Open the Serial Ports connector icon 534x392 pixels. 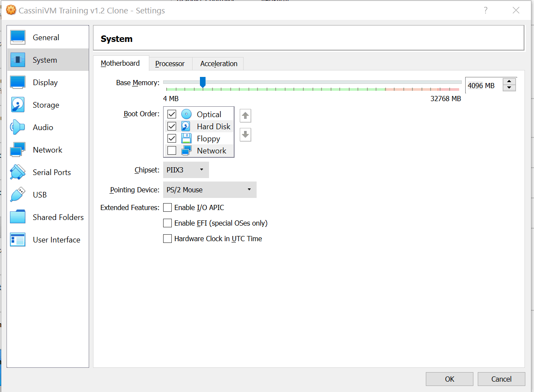click(18, 172)
